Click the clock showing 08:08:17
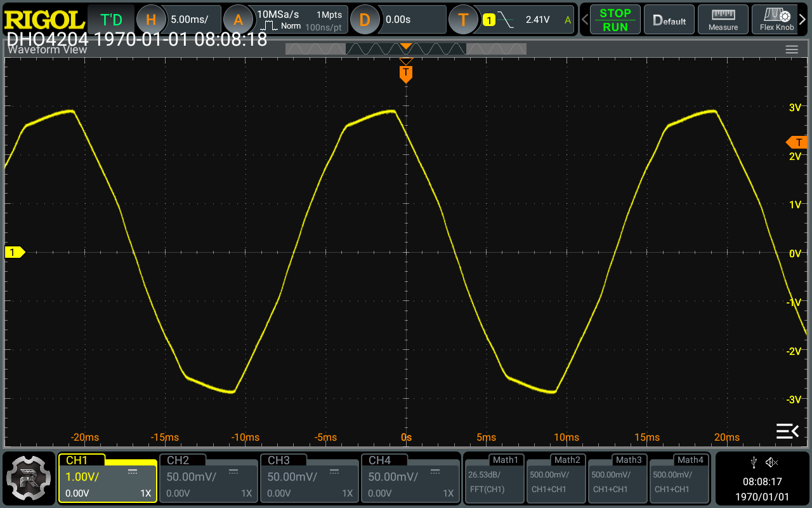The height and width of the screenshot is (508, 812). pos(762,482)
